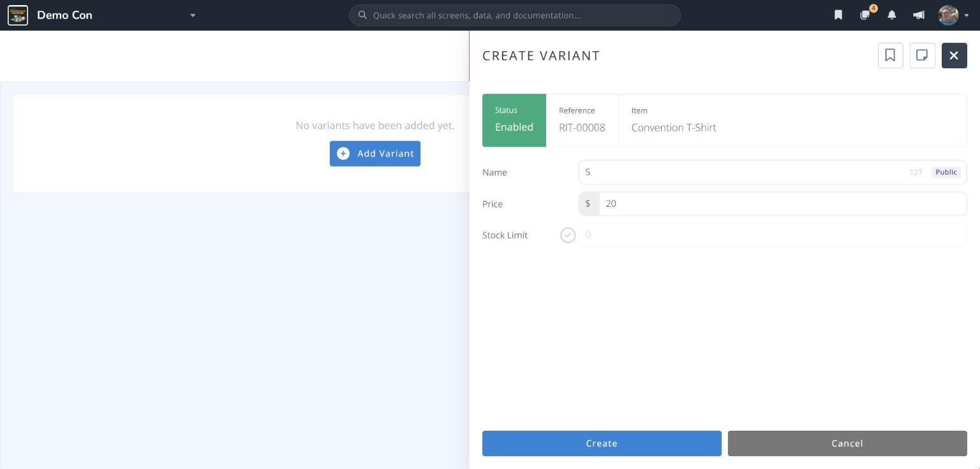Screen dimensions: 980x469
Task: Click the 'No variants have been added yet.' message
Action: [x=375, y=126]
